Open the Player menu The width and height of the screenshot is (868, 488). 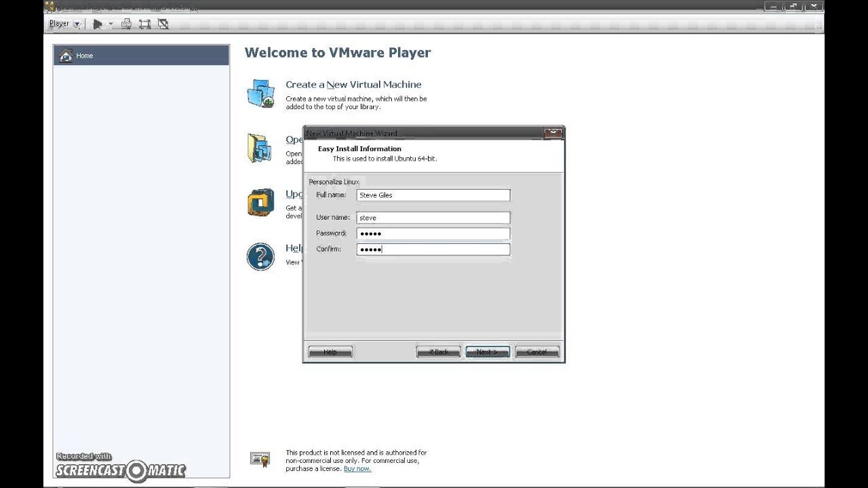pos(64,24)
